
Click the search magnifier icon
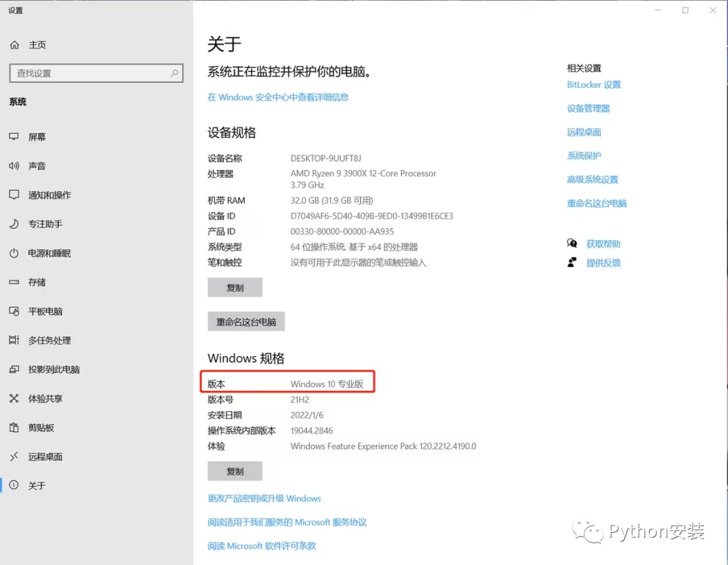tap(174, 73)
